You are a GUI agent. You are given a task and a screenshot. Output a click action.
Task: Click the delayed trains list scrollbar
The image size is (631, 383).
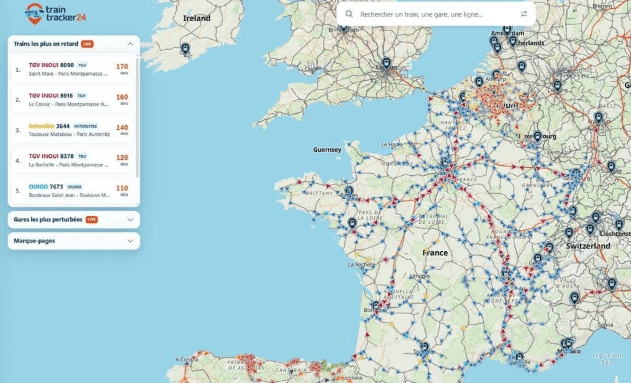point(137,117)
